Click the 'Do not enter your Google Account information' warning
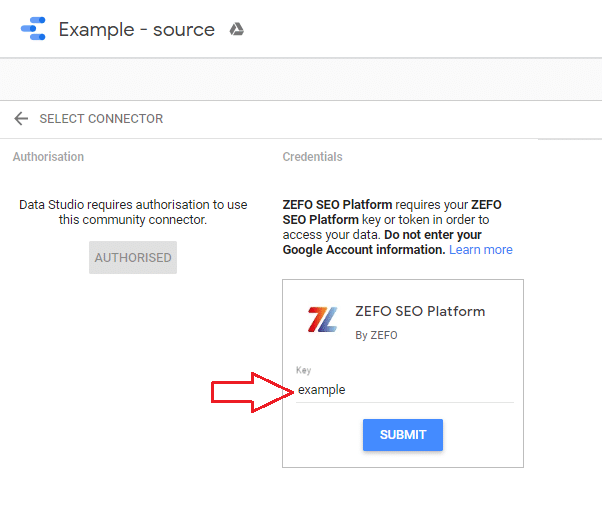This screenshot has height=522, width=602. (382, 242)
